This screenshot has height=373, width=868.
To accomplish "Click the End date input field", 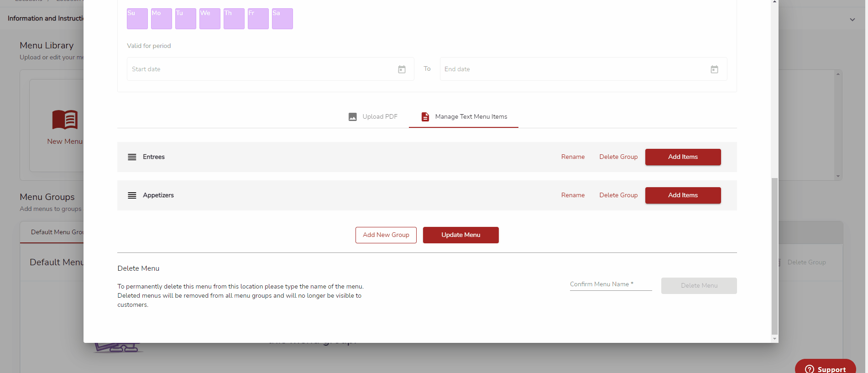I will [583, 69].
